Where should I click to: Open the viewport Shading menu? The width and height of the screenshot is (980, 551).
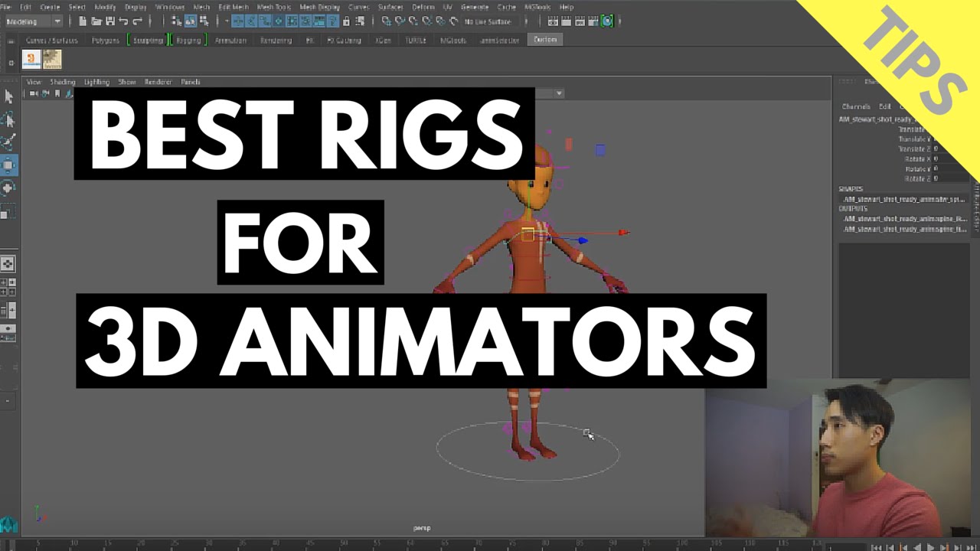[63, 82]
